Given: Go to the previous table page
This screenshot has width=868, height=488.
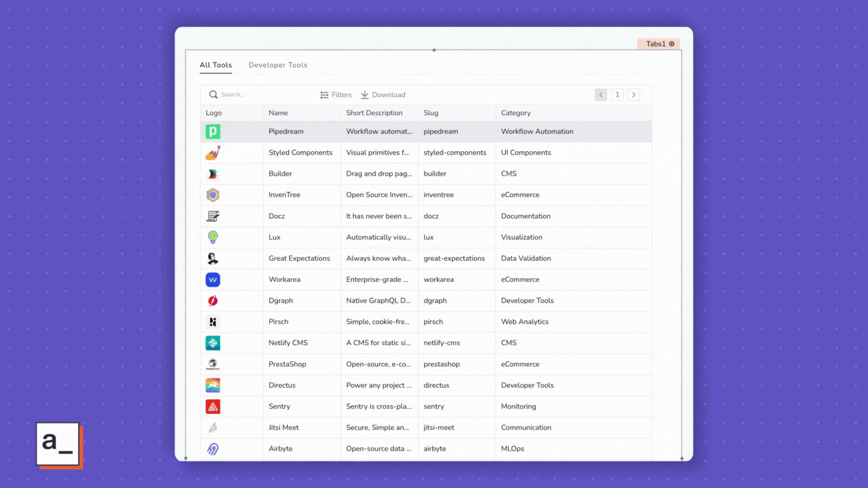Looking at the screenshot, I should (x=600, y=95).
